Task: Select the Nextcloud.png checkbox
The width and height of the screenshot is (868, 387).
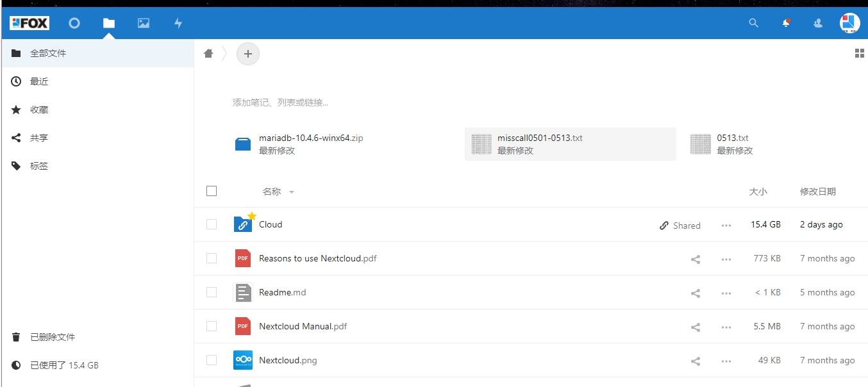Action: [212, 360]
